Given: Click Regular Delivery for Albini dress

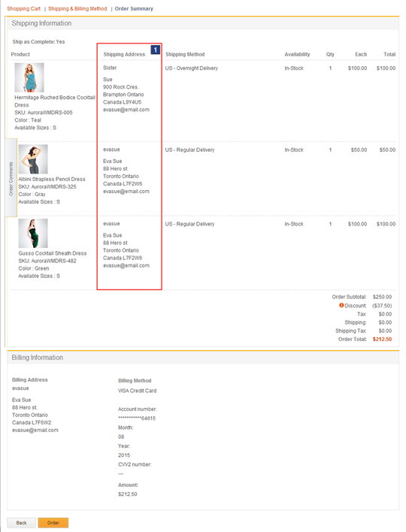Looking at the screenshot, I should point(189,150).
